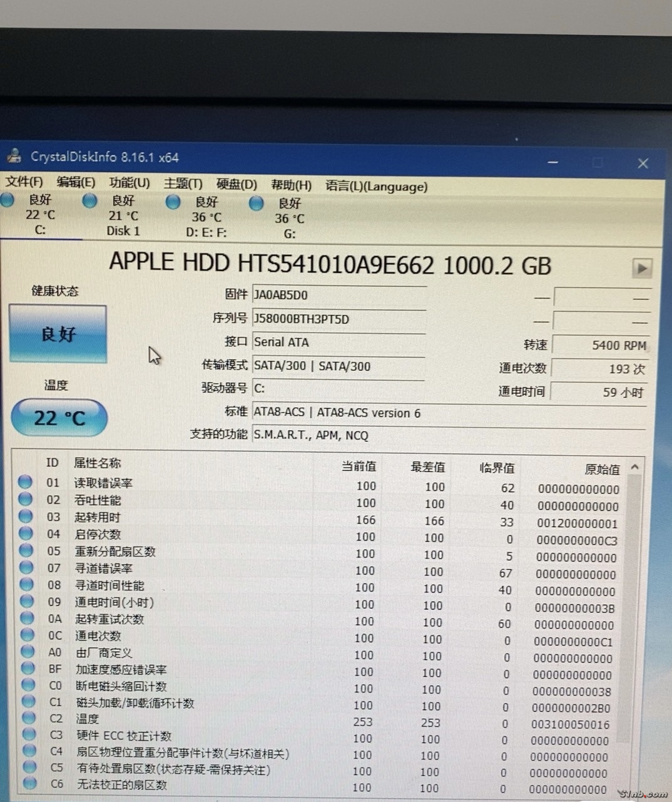The width and height of the screenshot is (672, 802).
Task: Click the ID column header
Action: pyautogui.click(x=52, y=463)
